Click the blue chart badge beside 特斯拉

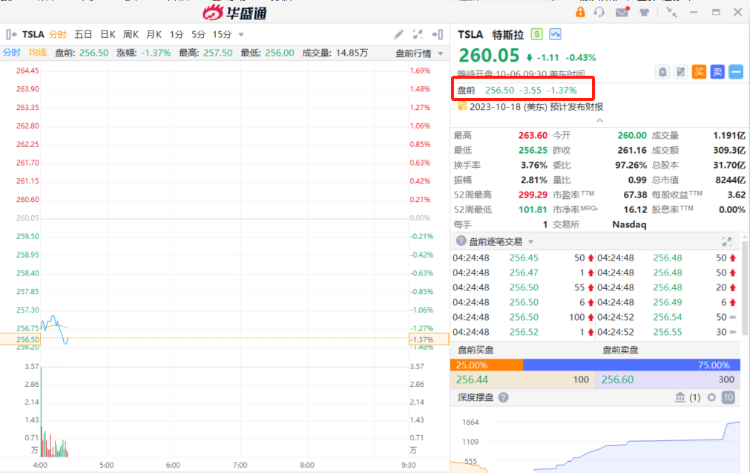click(x=555, y=34)
